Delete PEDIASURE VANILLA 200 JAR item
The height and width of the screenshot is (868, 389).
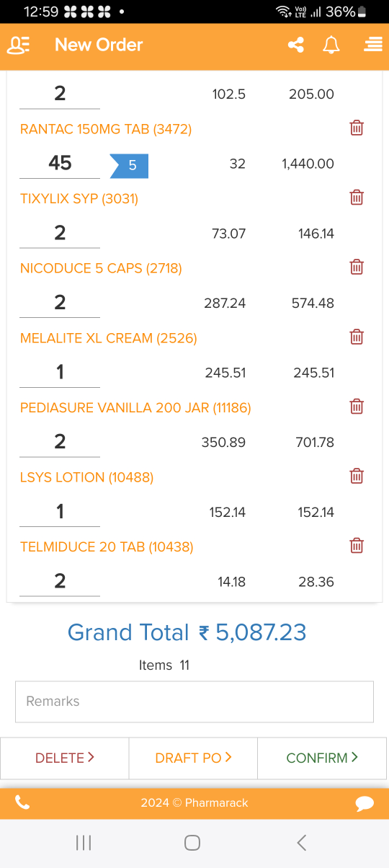pos(357,407)
